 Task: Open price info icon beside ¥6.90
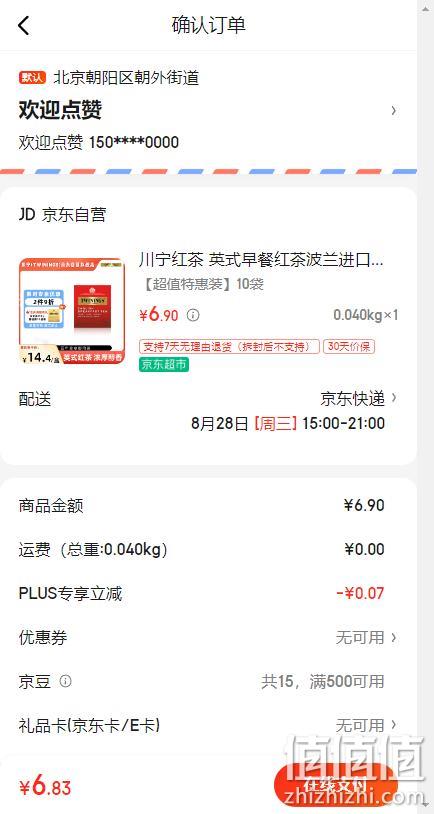point(193,315)
